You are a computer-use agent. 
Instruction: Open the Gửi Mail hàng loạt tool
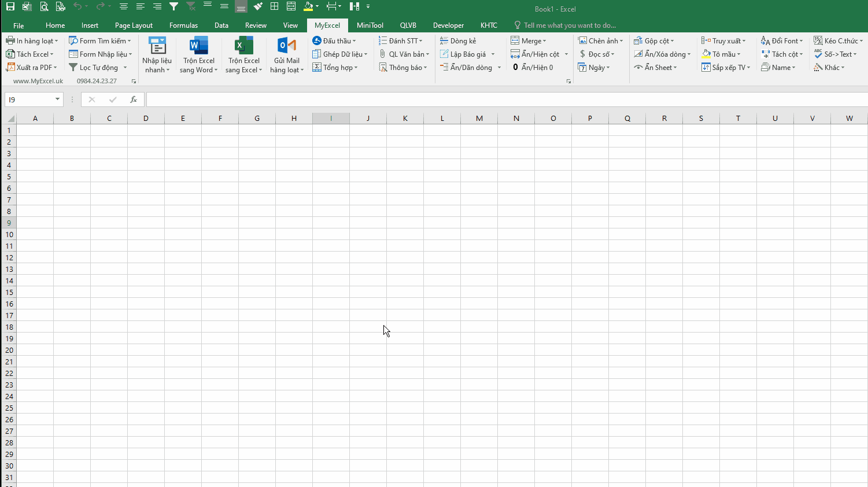tap(287, 54)
